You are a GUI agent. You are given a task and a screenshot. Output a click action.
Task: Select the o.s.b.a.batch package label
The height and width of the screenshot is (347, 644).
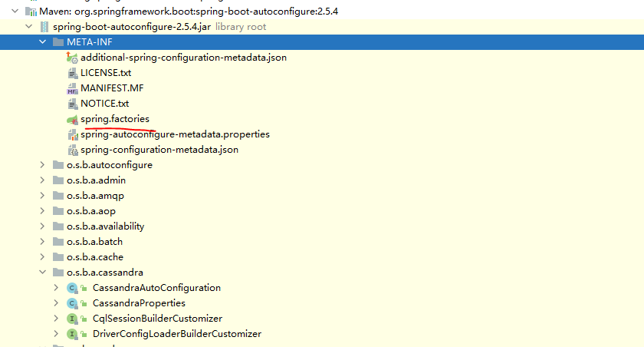[94, 241]
